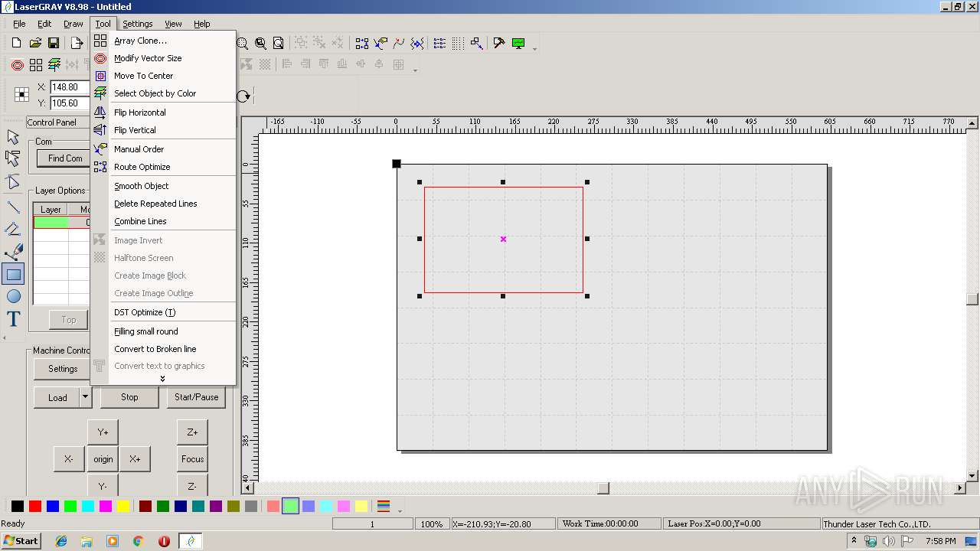Click the red concentric offset toolbar icon
The height and width of the screenshot is (551, 980).
17,65
